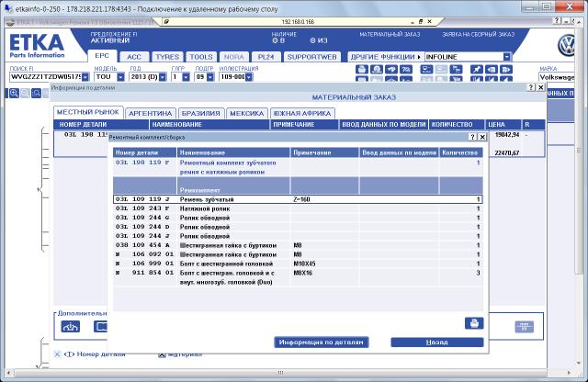Click the print icon in the main toolbar
The image size is (588, 382).
click(361, 70)
